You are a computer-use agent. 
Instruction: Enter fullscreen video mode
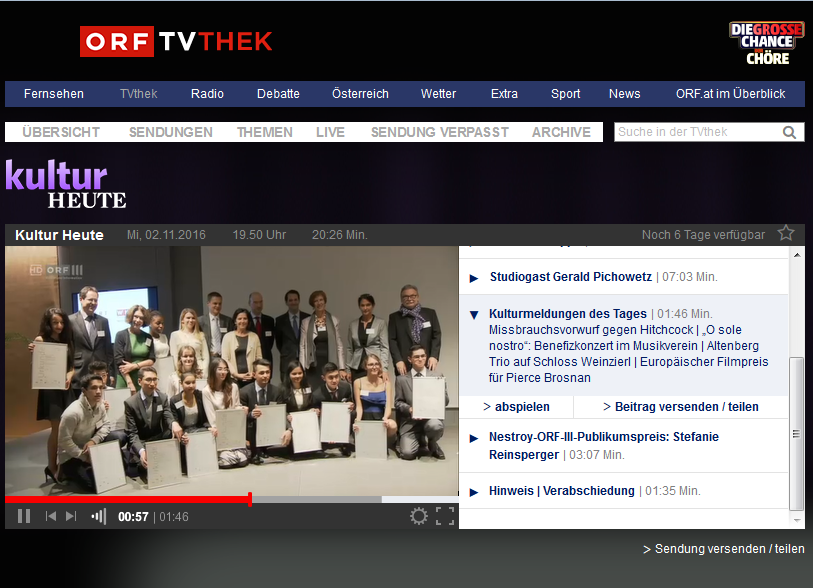(x=445, y=516)
